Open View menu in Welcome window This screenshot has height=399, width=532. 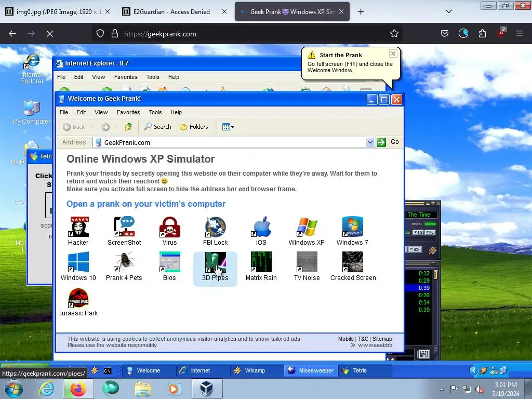[x=101, y=112]
